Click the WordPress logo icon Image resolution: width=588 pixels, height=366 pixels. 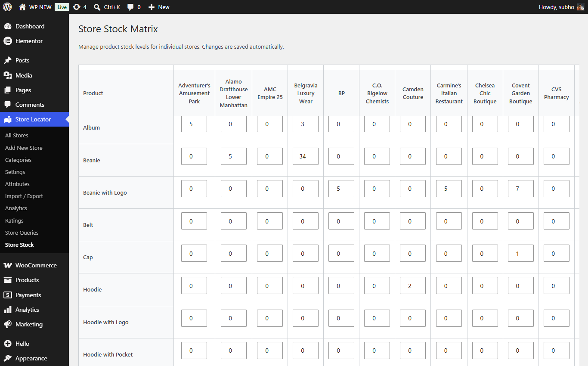tap(7, 7)
